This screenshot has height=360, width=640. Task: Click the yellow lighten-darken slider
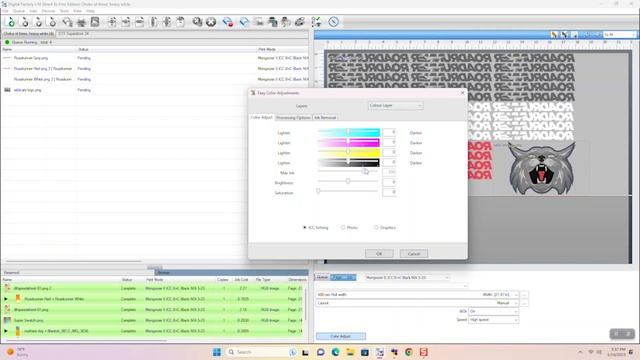pos(349,152)
